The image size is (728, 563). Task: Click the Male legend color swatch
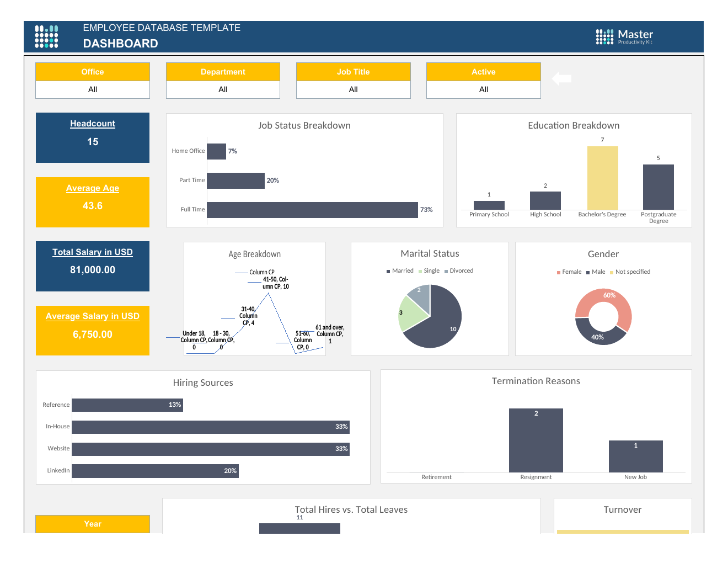pos(588,272)
